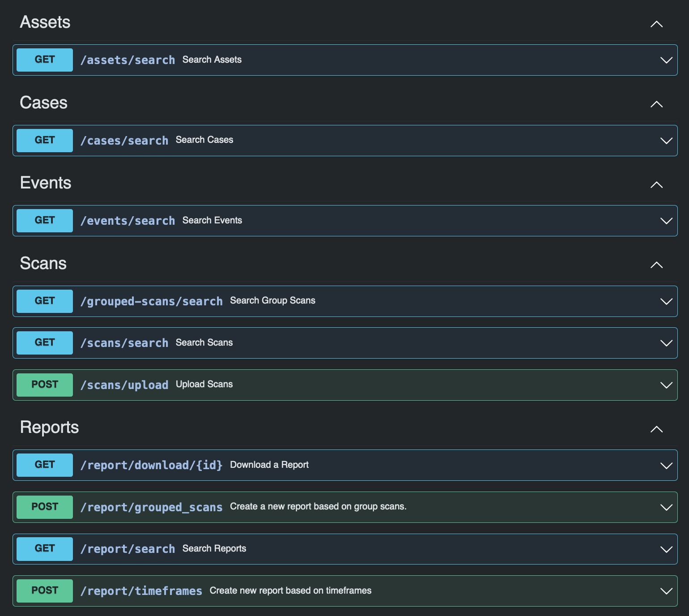This screenshot has height=616, width=689.
Task: Open the /report/download/{id} endpoint path
Action: (151, 465)
